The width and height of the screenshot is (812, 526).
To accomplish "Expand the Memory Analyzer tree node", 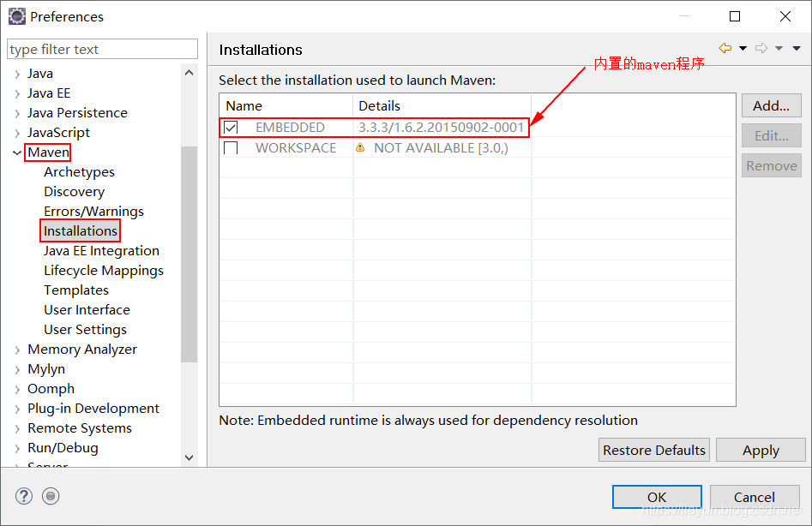I will tap(17, 350).
